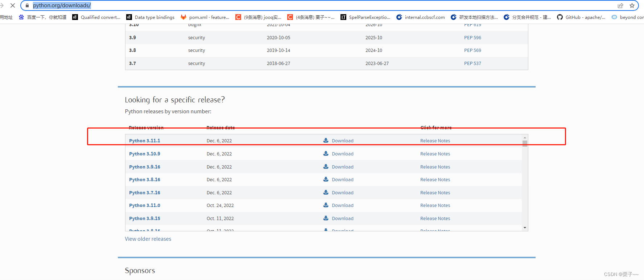Open the Python 3.7.16 release page

pyautogui.click(x=145, y=192)
